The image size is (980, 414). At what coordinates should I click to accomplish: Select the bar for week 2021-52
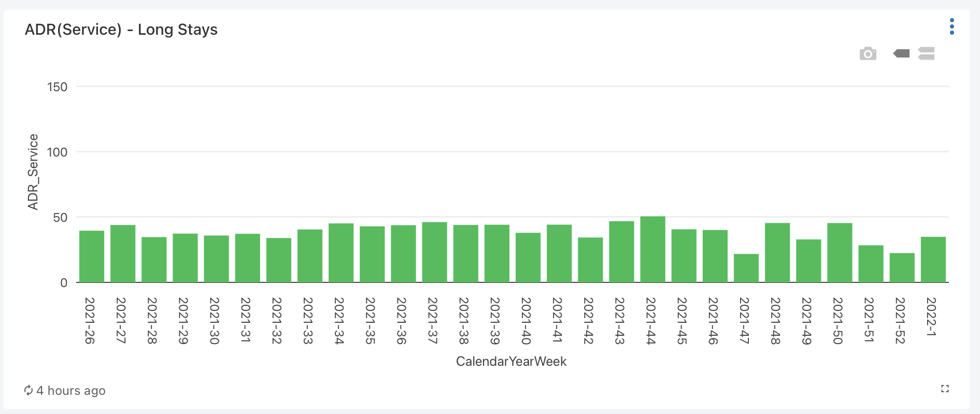click(902, 268)
